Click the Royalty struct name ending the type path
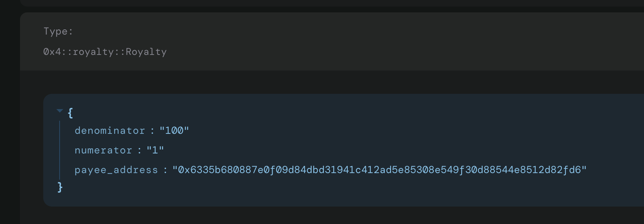Screen dimensions: 644x224 point(146,52)
